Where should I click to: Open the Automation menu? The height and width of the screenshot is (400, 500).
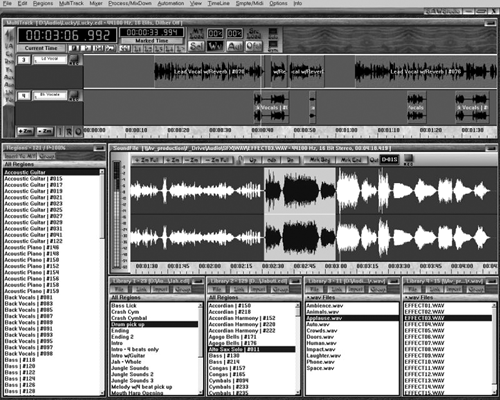pyautogui.click(x=171, y=3)
